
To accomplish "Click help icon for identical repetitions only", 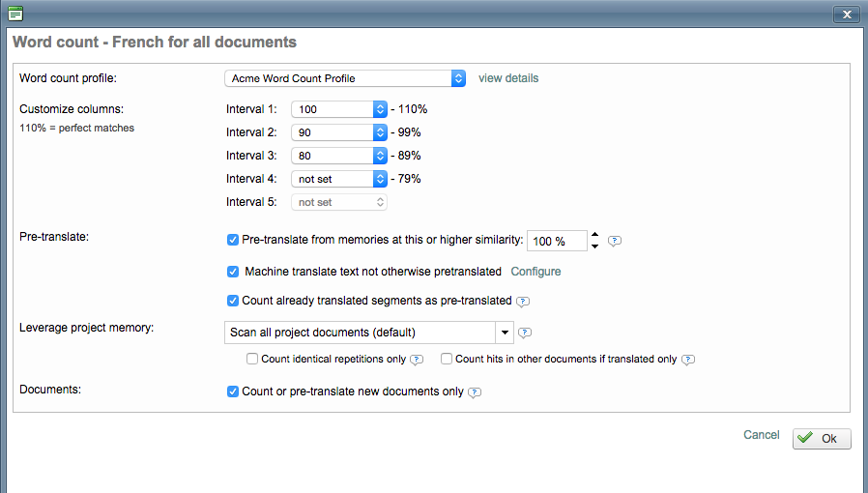I will (417, 360).
